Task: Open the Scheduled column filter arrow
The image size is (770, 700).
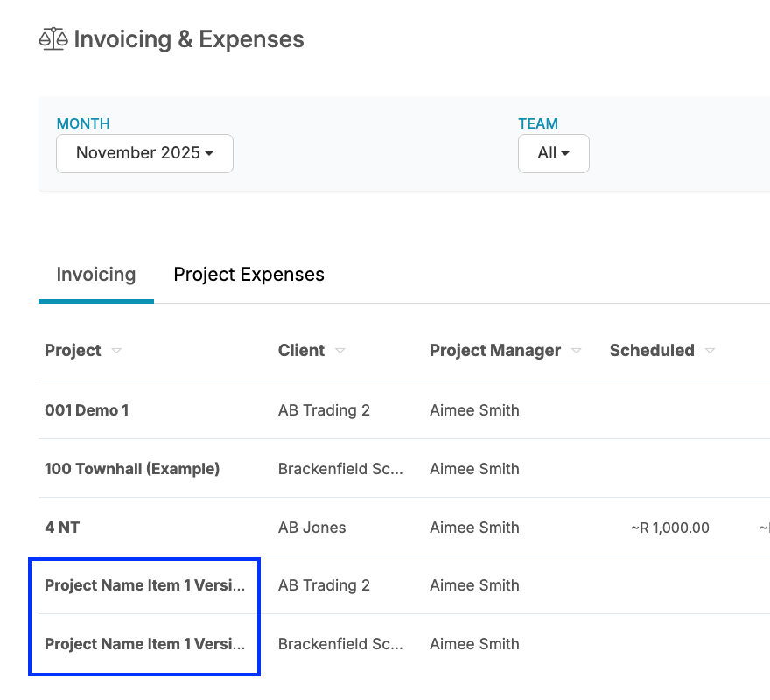Action: pyautogui.click(x=710, y=351)
